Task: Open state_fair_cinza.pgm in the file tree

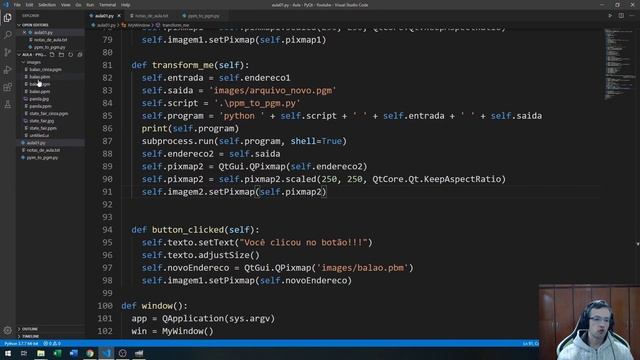Action: pyautogui.click(x=49, y=114)
